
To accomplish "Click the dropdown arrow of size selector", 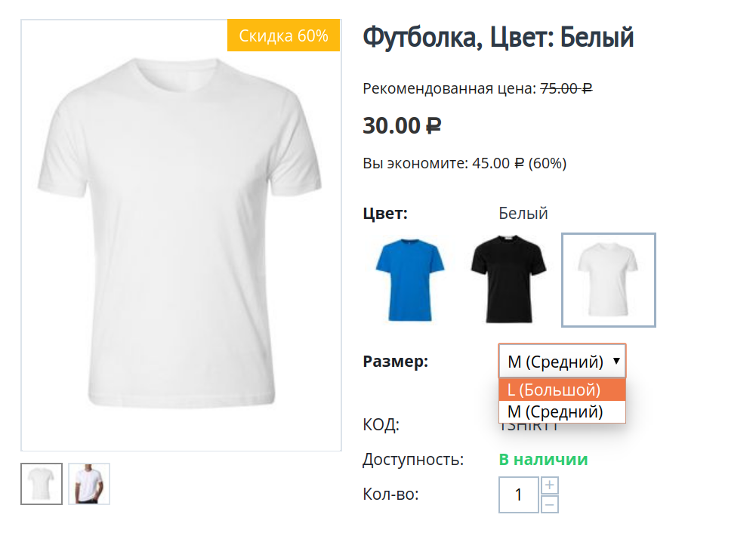I will tap(616, 361).
